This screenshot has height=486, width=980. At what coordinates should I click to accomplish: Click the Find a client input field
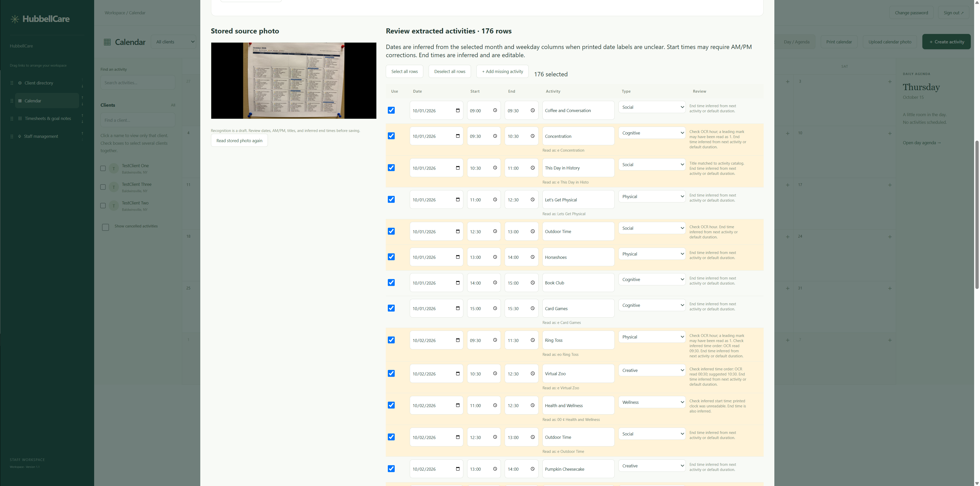138,120
